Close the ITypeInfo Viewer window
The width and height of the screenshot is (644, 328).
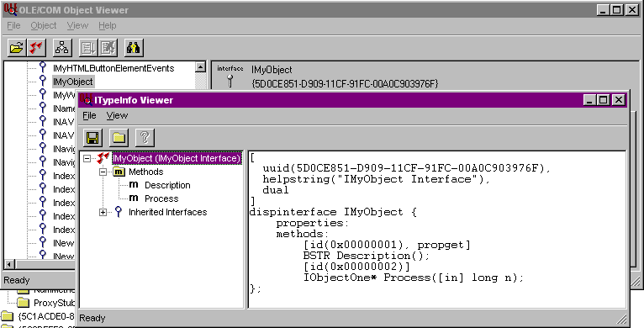(x=619, y=99)
